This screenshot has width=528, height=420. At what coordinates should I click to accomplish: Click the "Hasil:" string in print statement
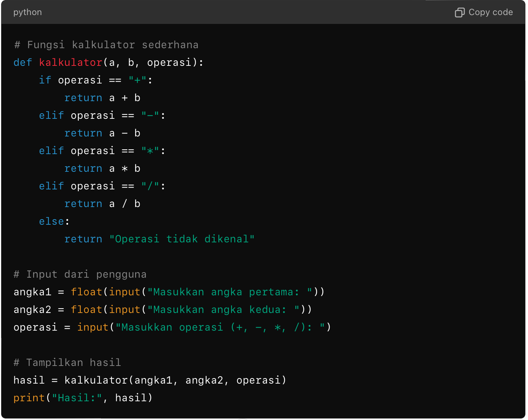tap(77, 398)
